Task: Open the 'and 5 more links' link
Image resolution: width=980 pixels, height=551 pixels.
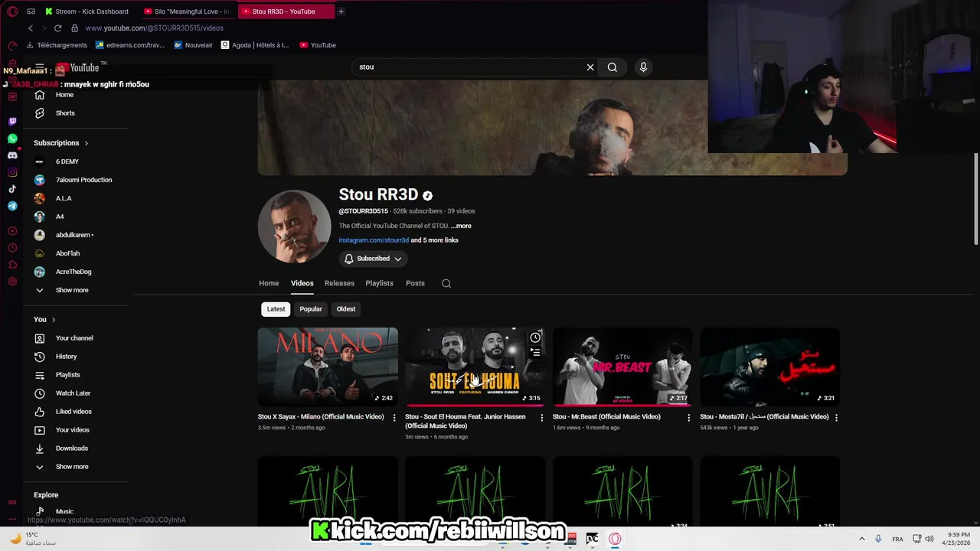Action: (435, 240)
